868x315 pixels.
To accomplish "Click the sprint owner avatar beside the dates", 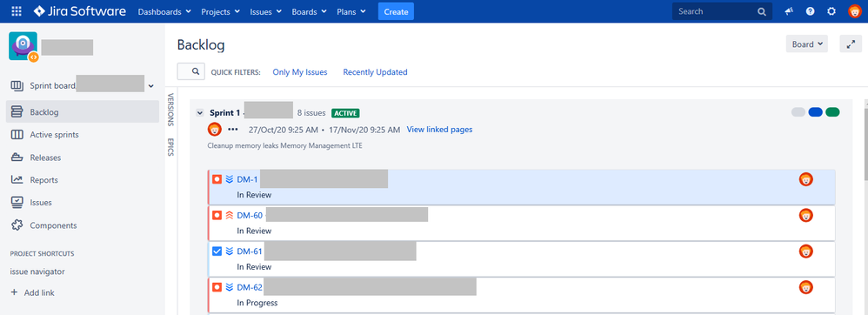I will (214, 130).
